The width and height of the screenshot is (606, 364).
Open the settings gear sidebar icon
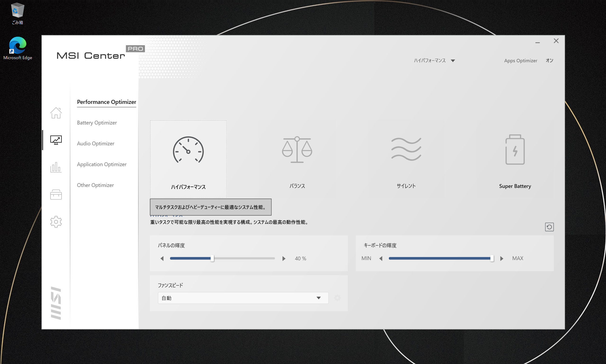pyautogui.click(x=56, y=222)
